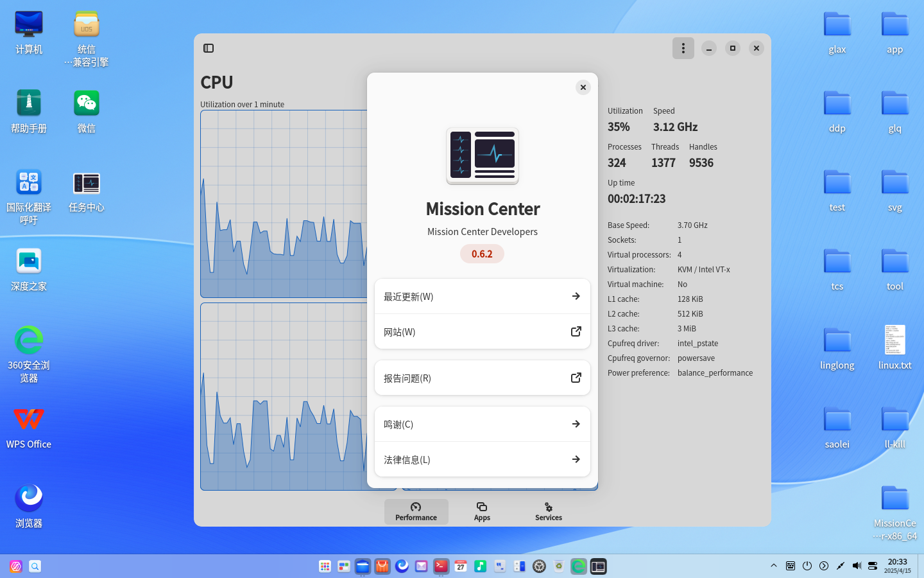
Task: Open the power button tray icon
Action: pyautogui.click(x=807, y=566)
